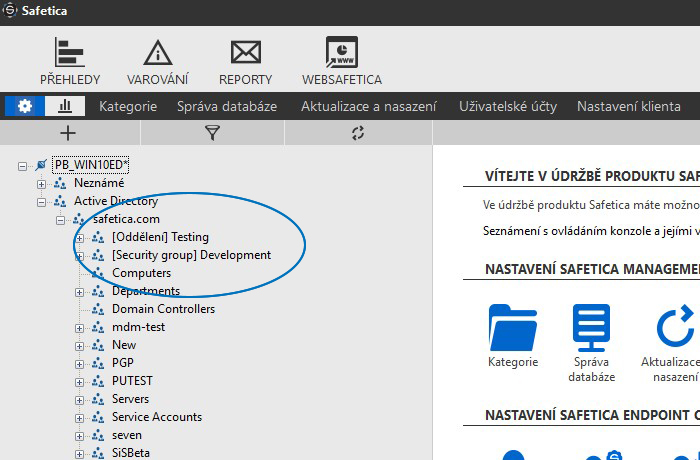Refresh the user tree with sync icon
Viewport: 700px width, 460px height.
[x=358, y=133]
